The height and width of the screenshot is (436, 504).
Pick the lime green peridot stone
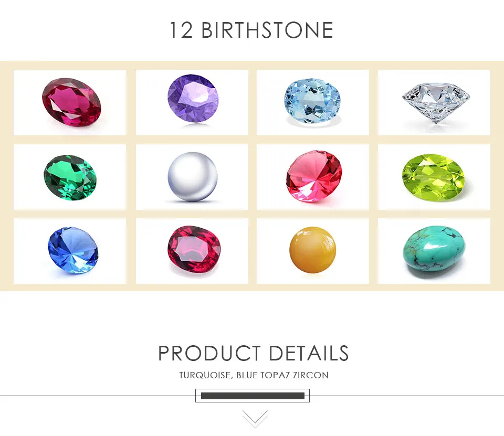pyautogui.click(x=434, y=177)
